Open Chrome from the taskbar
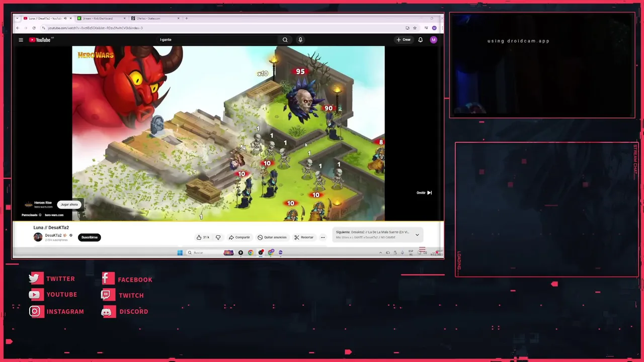Image resolution: width=644 pixels, height=362 pixels. (251, 252)
